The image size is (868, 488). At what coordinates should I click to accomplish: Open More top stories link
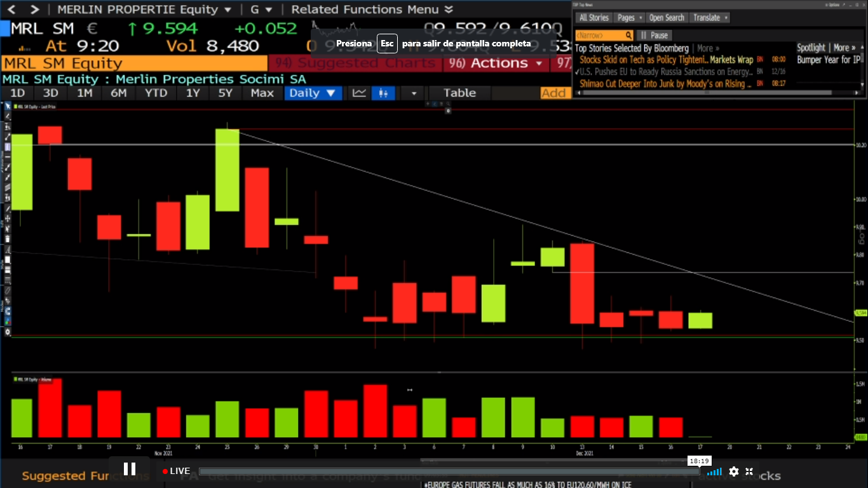pos(708,48)
